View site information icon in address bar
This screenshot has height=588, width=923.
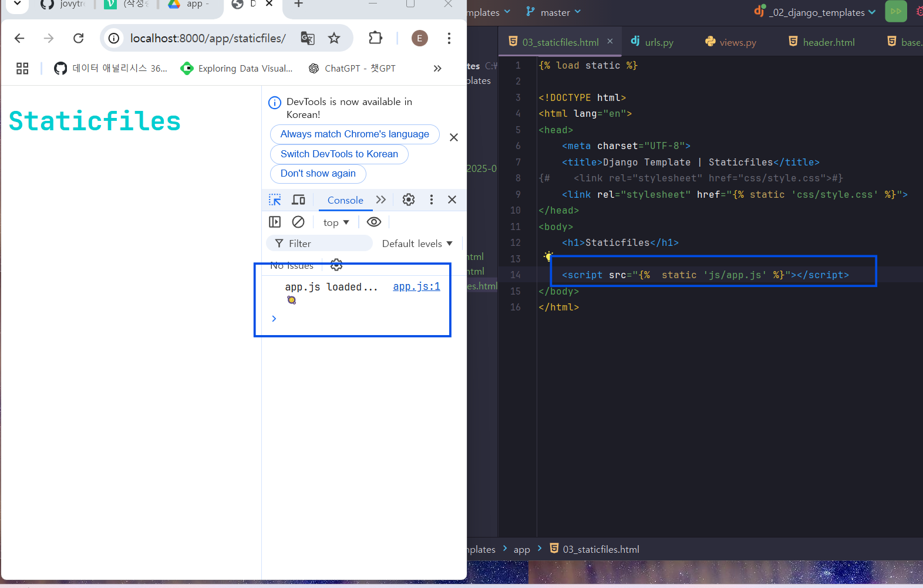point(114,38)
